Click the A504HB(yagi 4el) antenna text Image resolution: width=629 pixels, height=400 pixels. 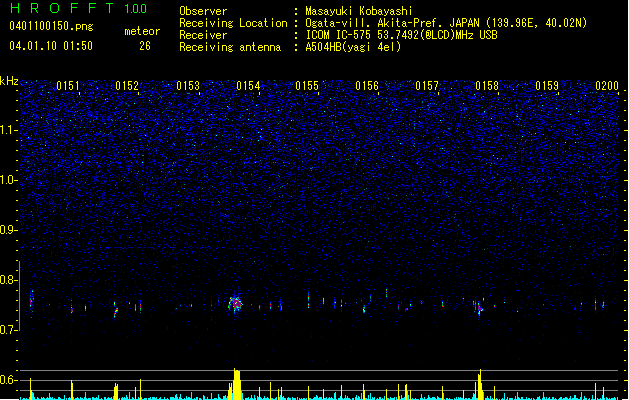(x=353, y=47)
